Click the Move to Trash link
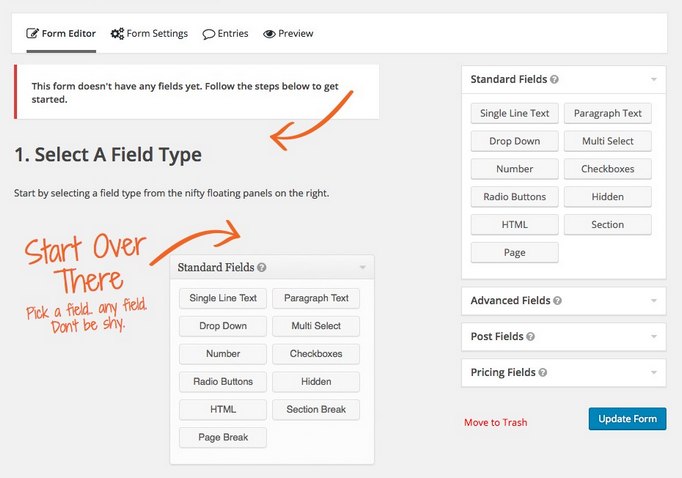 click(x=495, y=422)
